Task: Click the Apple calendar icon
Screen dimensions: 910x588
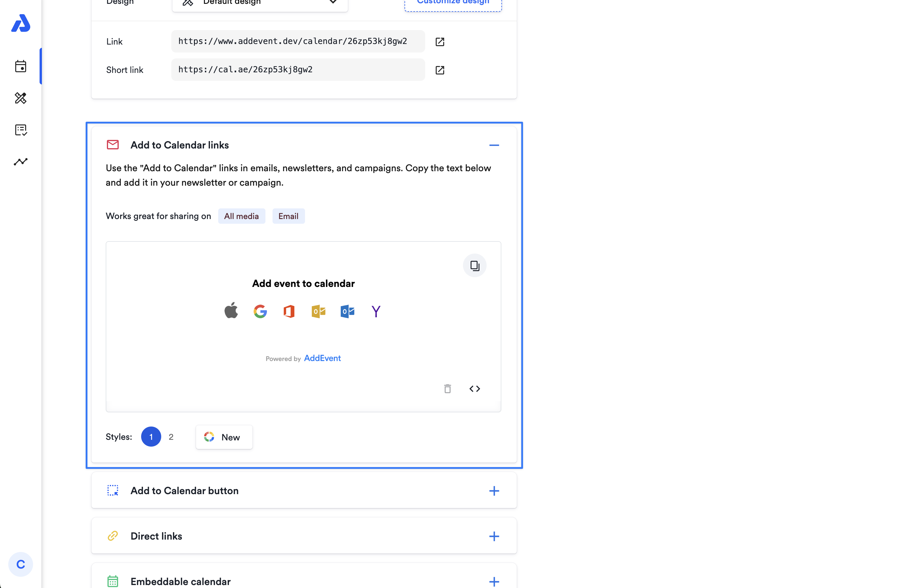Action: 231,311
